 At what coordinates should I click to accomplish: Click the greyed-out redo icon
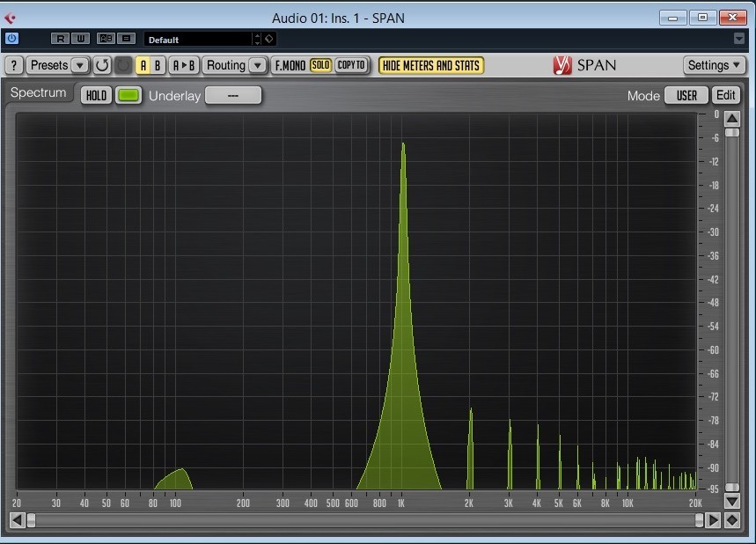tap(123, 65)
